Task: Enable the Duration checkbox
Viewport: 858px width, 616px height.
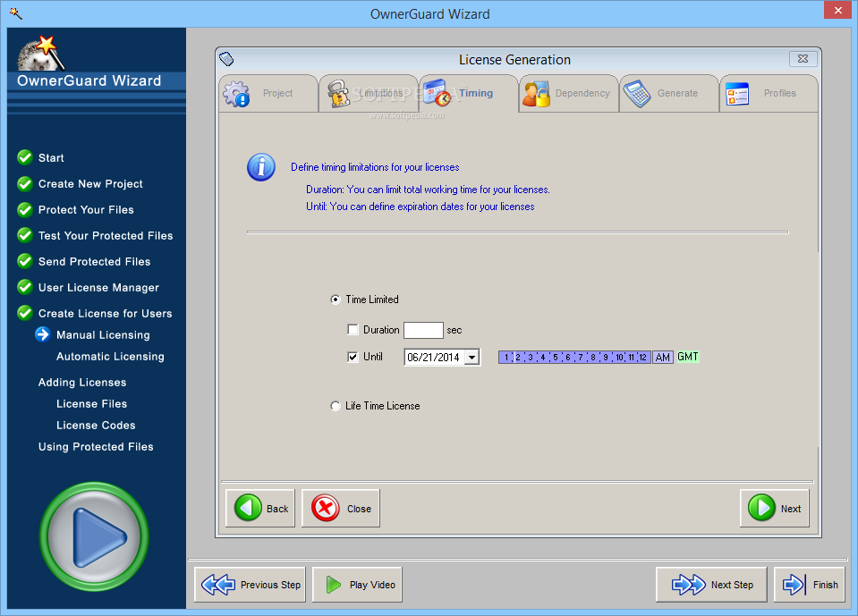Action: click(x=353, y=330)
